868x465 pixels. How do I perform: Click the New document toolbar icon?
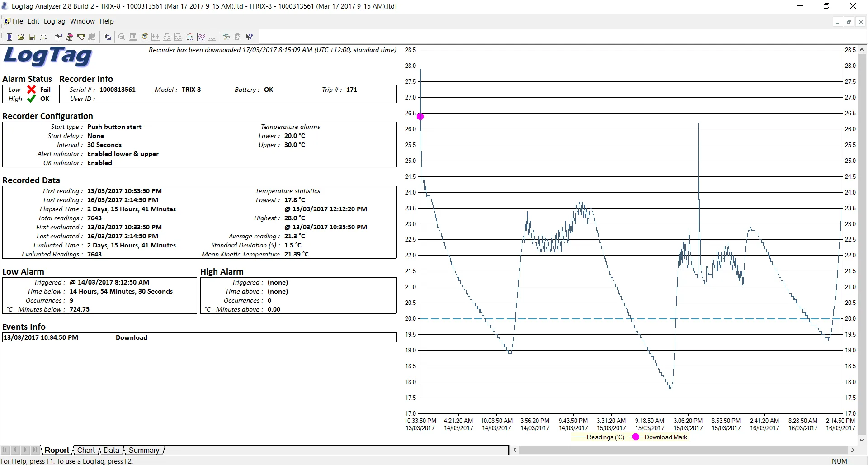[x=9, y=37]
